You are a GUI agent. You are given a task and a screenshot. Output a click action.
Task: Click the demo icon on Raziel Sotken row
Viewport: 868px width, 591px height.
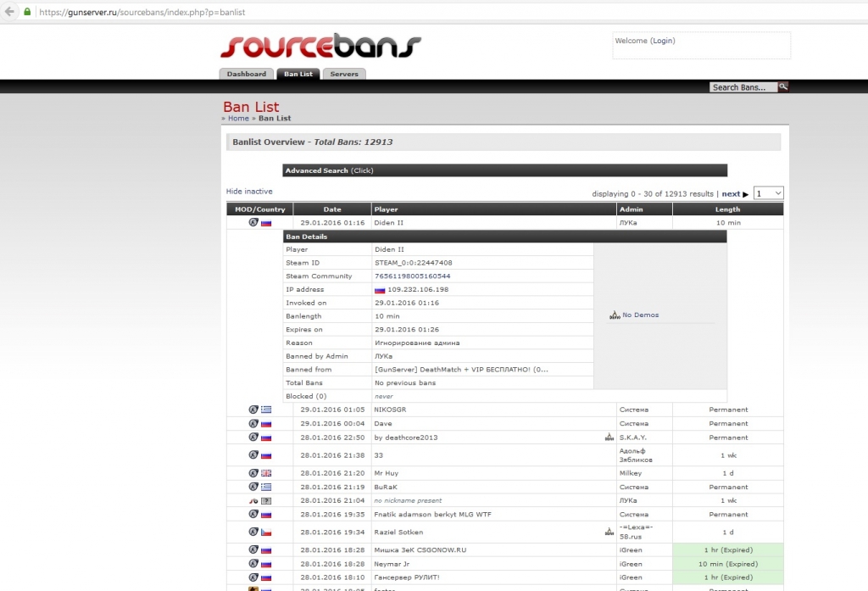coord(609,532)
